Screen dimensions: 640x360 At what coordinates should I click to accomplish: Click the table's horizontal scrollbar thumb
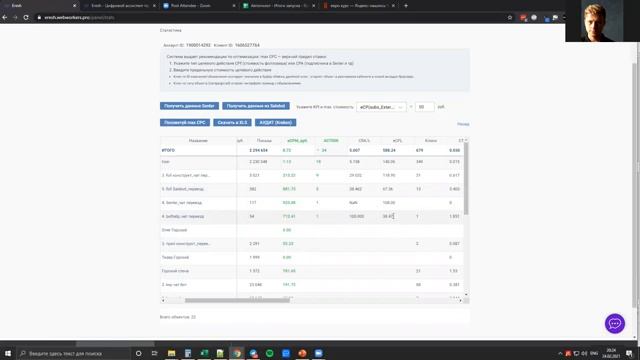[237, 300]
